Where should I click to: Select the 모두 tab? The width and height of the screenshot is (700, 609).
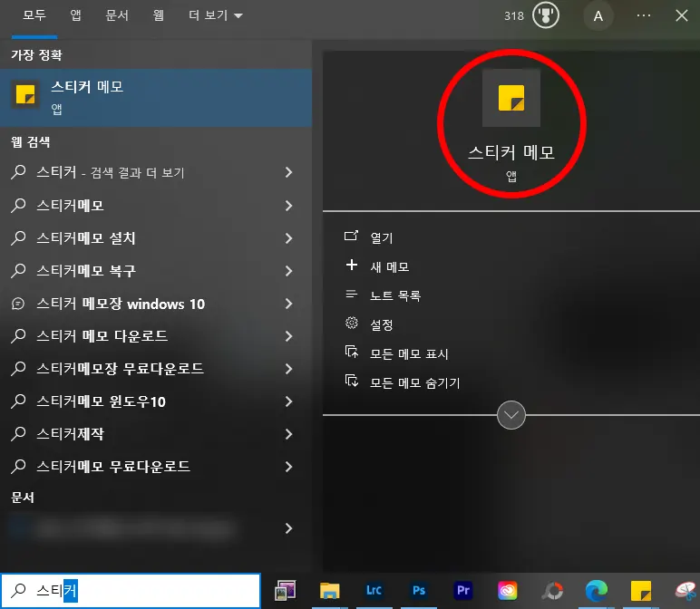pyautogui.click(x=34, y=15)
